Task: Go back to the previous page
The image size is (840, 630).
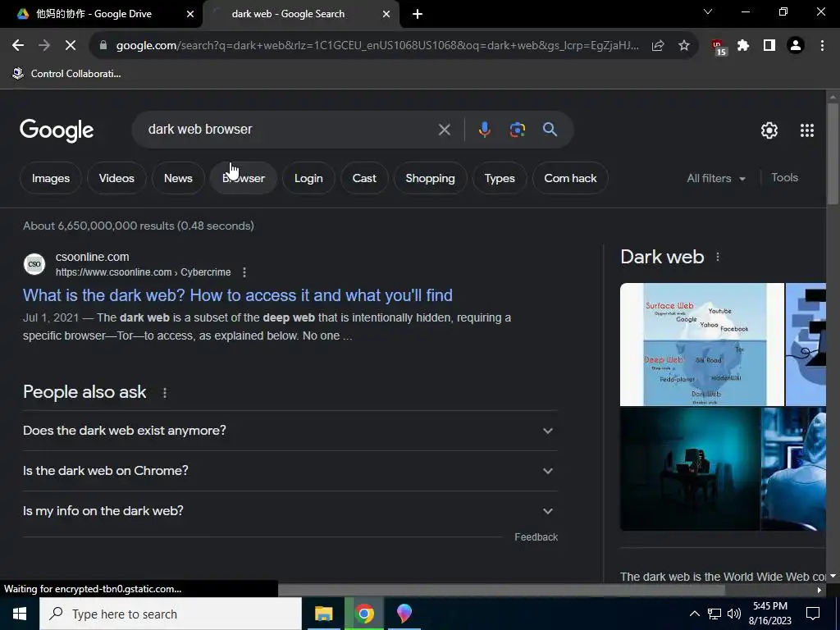Action: click(18, 46)
